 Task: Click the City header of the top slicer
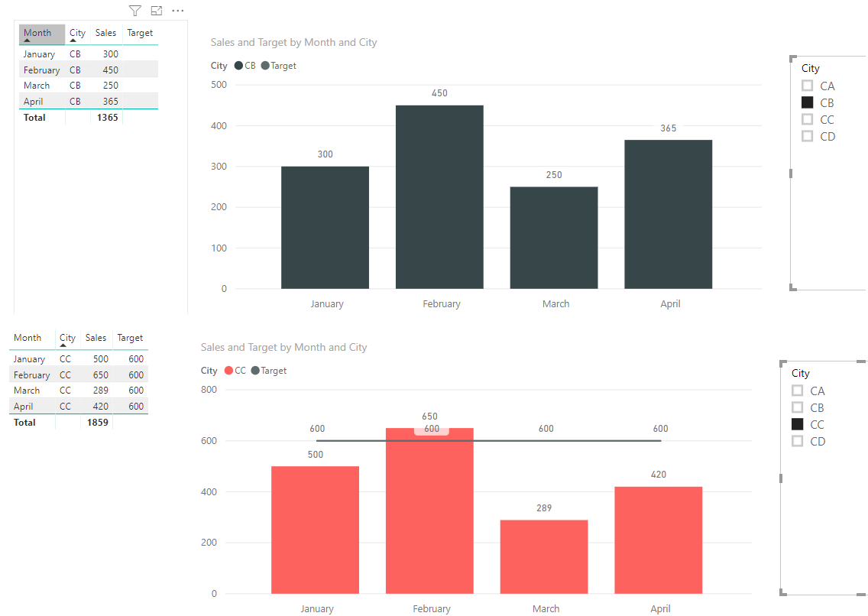[811, 68]
